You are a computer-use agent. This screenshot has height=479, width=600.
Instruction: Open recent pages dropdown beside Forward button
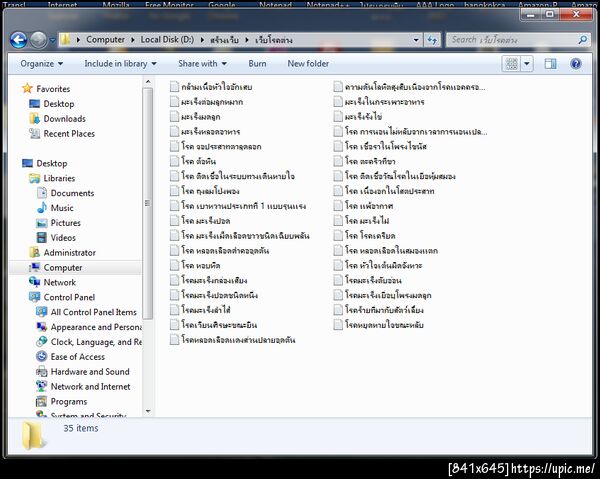[x=52, y=40]
